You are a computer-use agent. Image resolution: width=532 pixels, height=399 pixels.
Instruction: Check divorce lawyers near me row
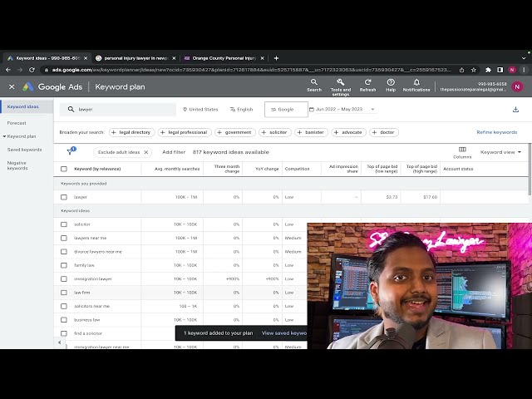64,251
